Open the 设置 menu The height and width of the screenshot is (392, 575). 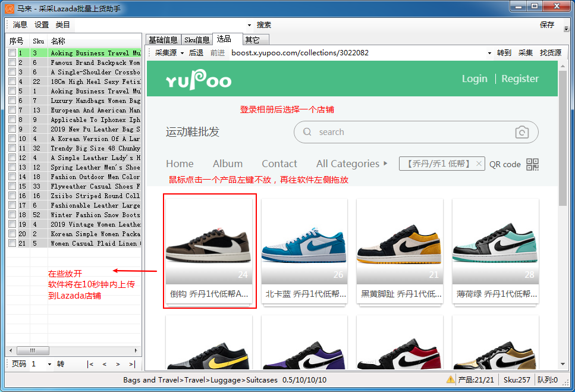(x=42, y=24)
